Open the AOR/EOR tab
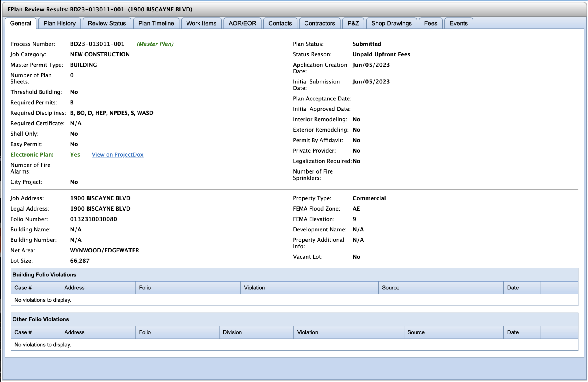The height and width of the screenshot is (382, 588). [x=242, y=23]
